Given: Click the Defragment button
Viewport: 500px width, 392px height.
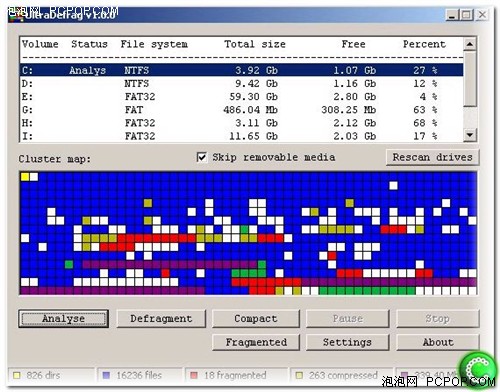Looking at the screenshot, I should point(161,319).
